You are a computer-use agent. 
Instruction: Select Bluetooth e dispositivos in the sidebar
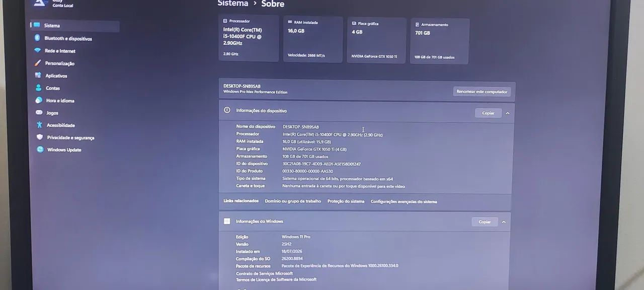coord(68,39)
